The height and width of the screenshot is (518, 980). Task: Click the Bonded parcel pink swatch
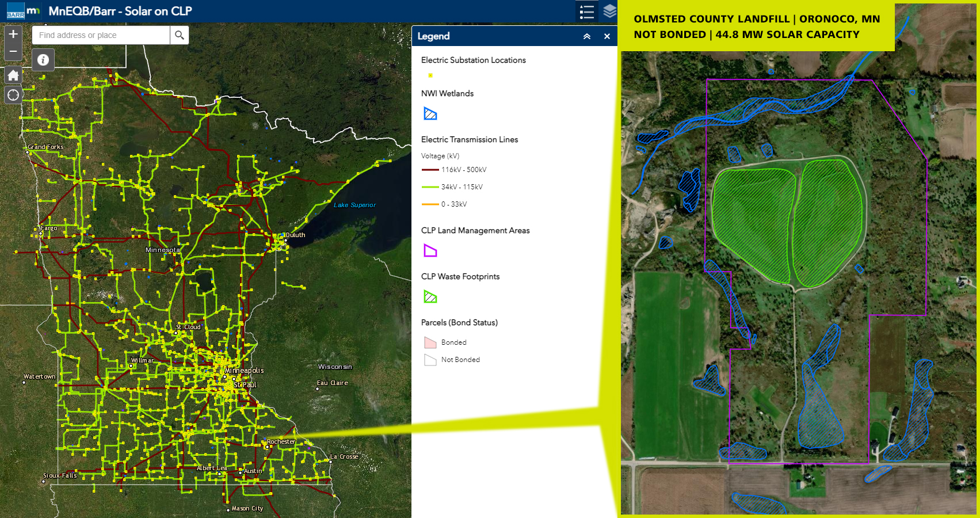click(x=430, y=342)
